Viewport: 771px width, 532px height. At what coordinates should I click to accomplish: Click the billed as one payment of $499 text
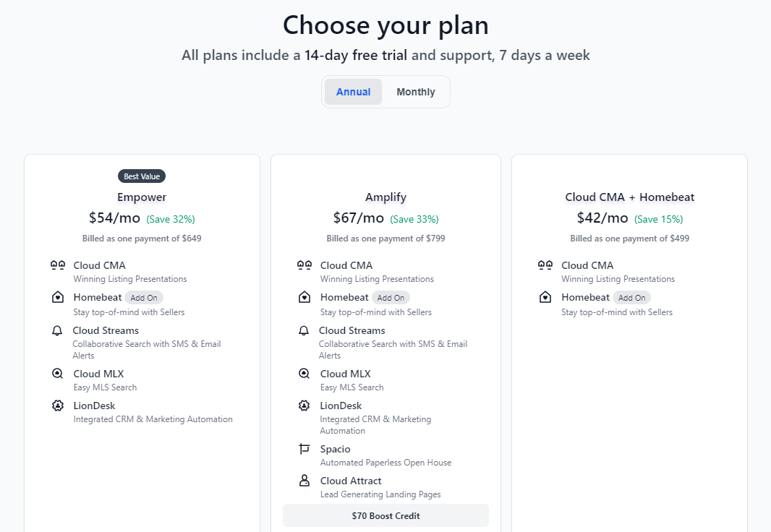tap(629, 239)
